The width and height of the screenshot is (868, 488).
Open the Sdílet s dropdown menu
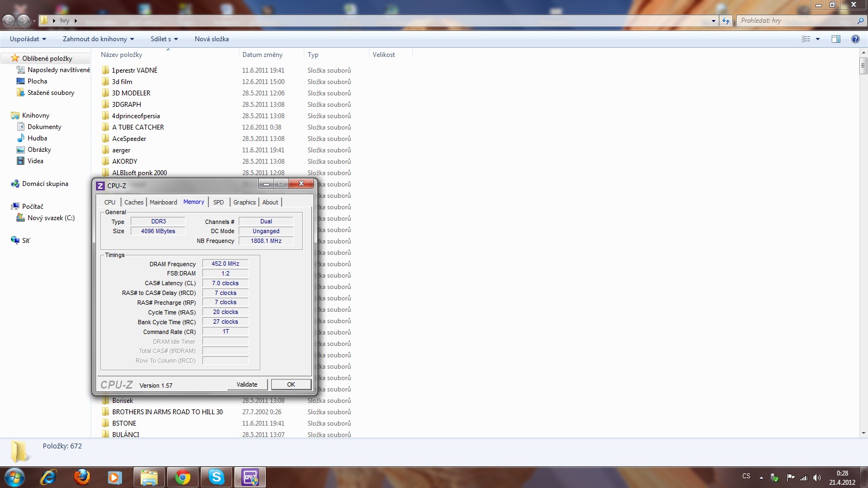(164, 39)
